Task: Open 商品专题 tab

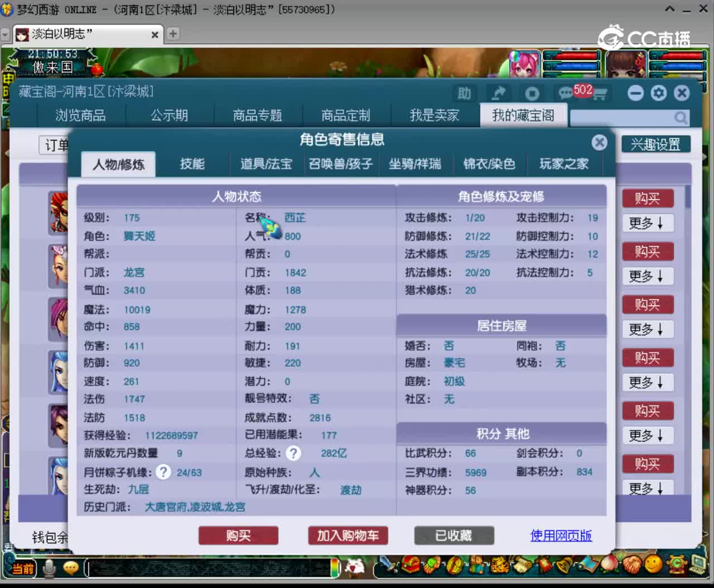Action: click(x=257, y=115)
